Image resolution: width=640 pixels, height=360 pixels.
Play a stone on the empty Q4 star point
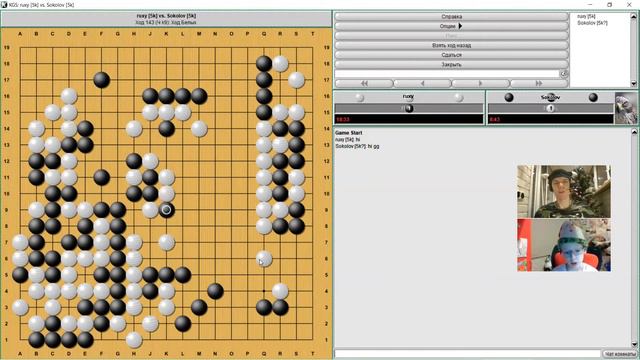tap(264, 291)
